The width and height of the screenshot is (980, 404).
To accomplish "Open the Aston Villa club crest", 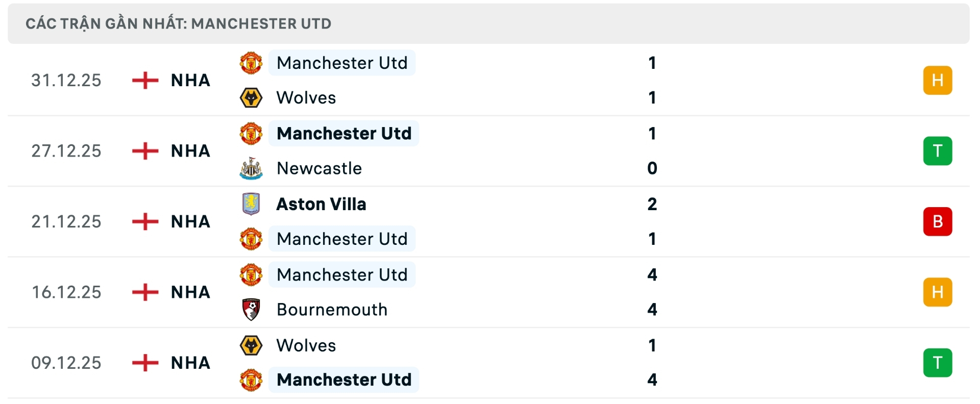I will tap(251, 204).
